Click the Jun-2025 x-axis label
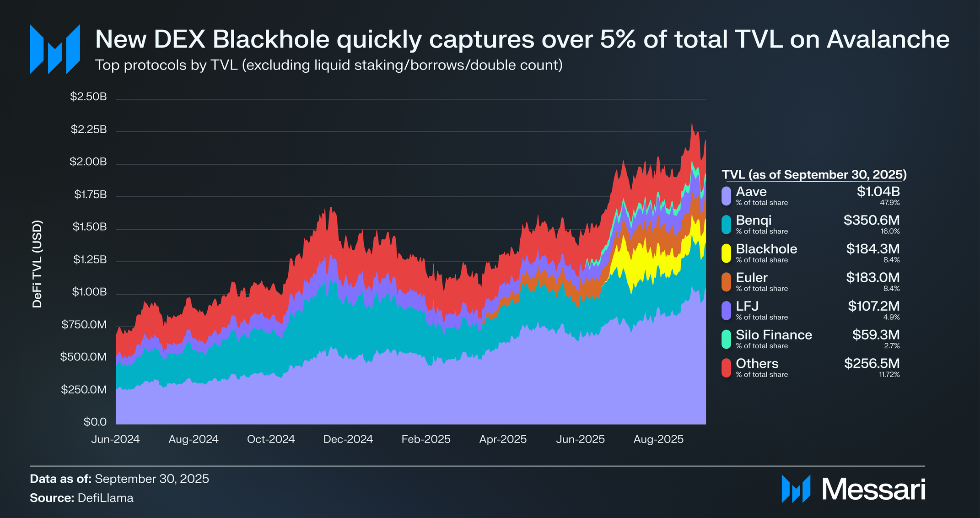 (580, 439)
